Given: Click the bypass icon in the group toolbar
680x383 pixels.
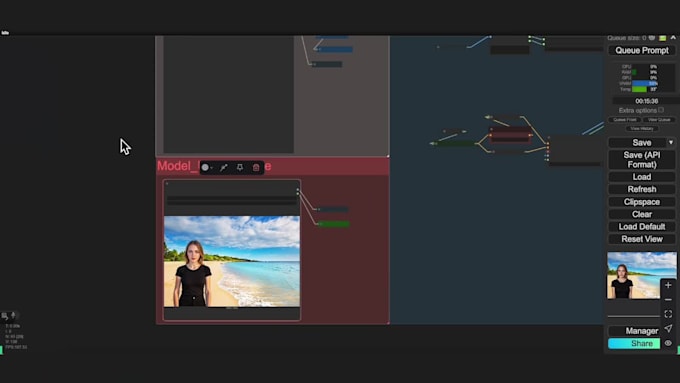Looking at the screenshot, I should tap(224, 167).
